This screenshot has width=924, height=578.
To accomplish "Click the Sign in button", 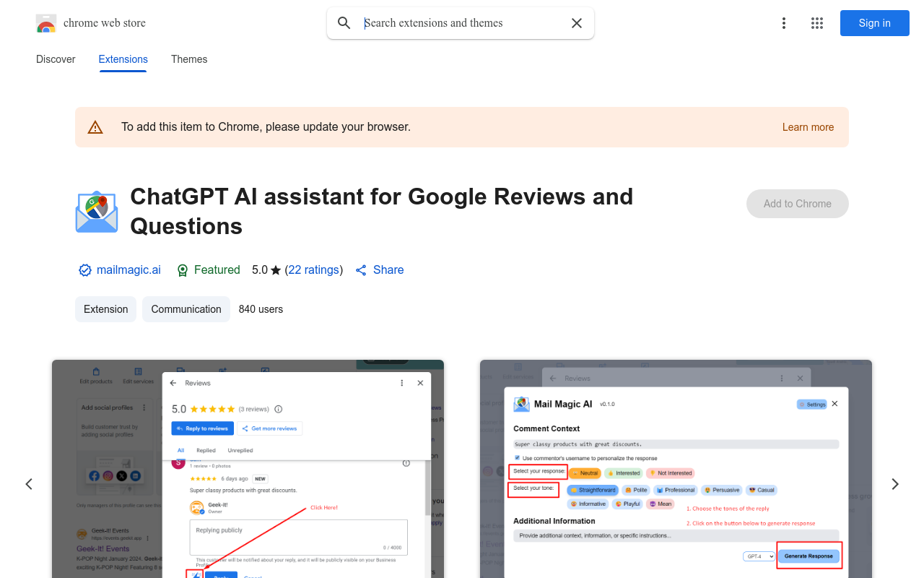I will click(875, 23).
